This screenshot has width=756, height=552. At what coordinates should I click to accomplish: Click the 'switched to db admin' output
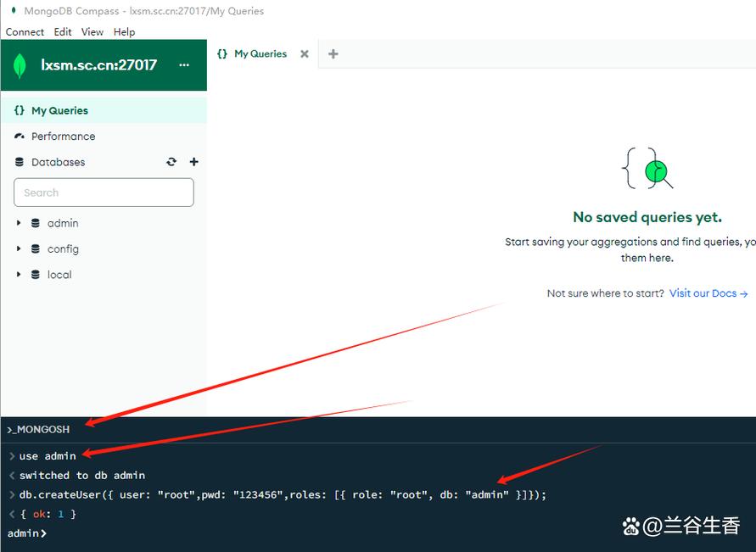[82, 476]
